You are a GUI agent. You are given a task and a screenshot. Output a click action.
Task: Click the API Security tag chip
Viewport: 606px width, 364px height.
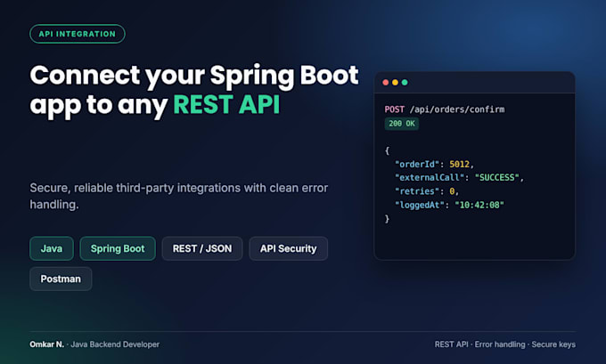[x=289, y=248]
